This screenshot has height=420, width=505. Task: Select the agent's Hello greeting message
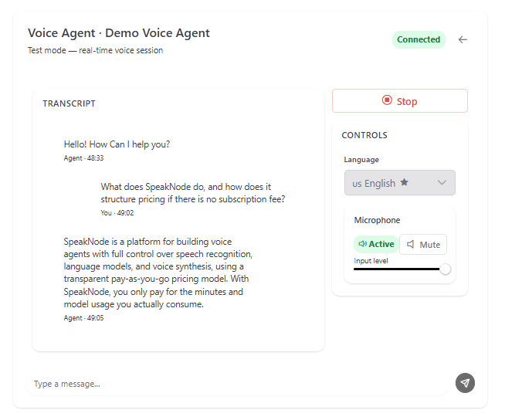(117, 144)
